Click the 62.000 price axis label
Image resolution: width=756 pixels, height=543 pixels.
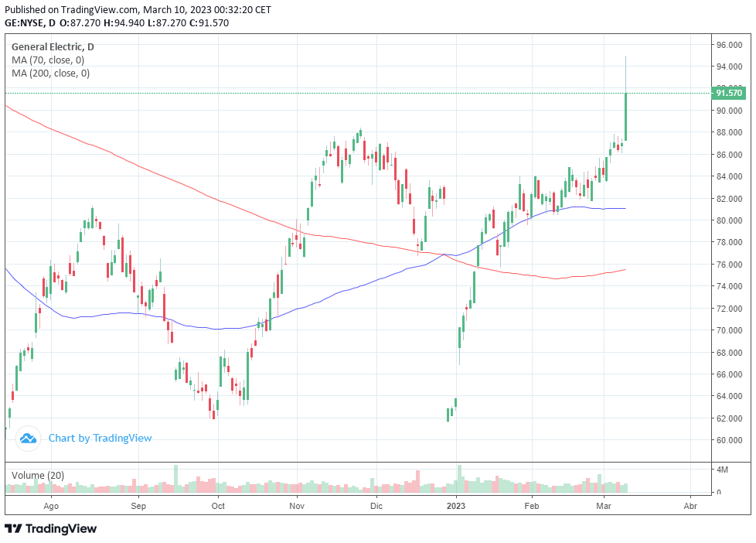pos(729,418)
